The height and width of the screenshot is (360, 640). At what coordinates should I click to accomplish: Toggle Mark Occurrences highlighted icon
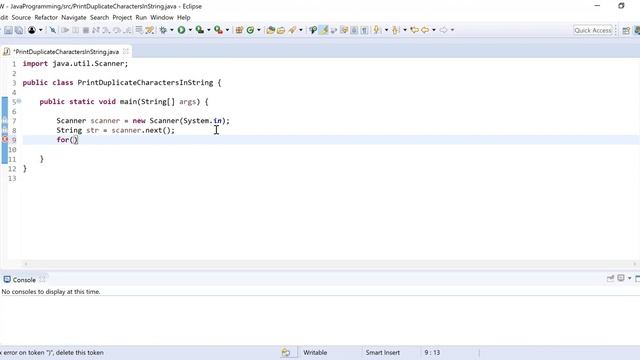point(323,30)
